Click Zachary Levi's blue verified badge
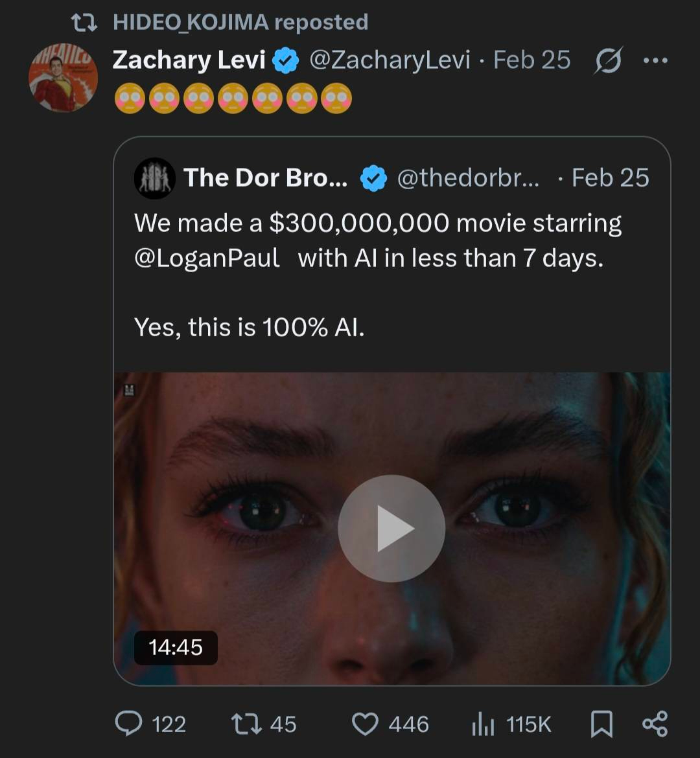 click(x=285, y=61)
